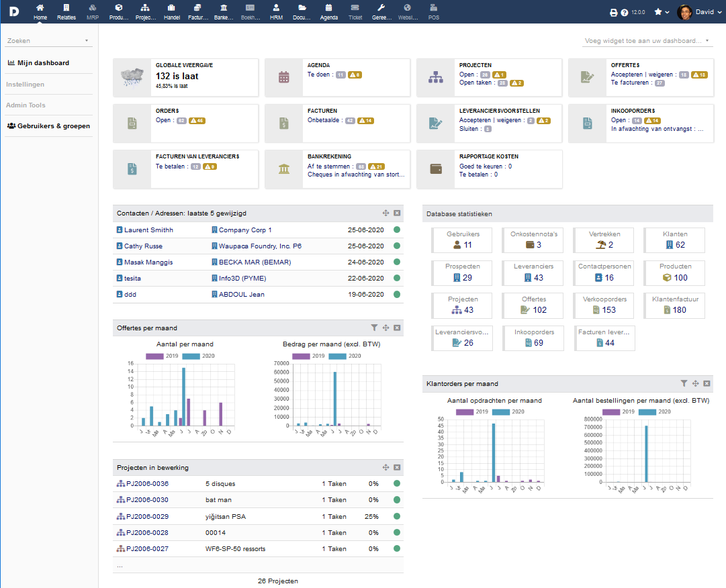This screenshot has width=726, height=588.
Task: Open the Relaties menu
Action: pos(66,11)
